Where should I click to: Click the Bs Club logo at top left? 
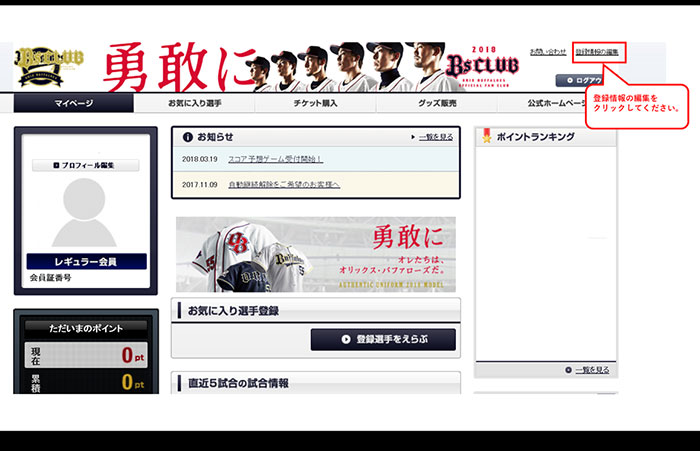tap(47, 66)
